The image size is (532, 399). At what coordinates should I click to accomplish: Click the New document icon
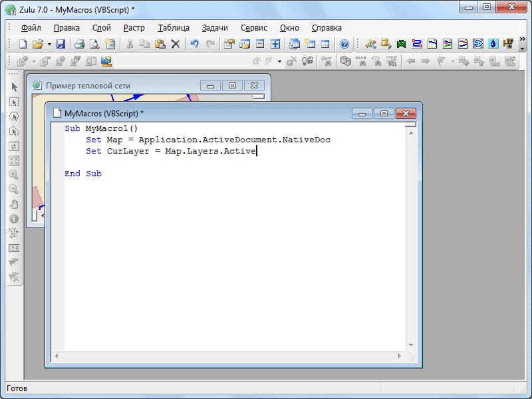[22, 44]
